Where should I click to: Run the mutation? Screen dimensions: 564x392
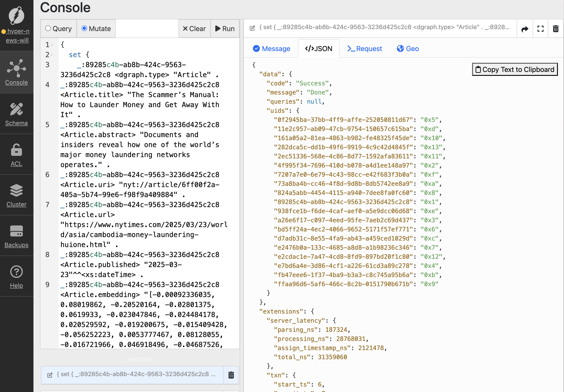tap(225, 28)
